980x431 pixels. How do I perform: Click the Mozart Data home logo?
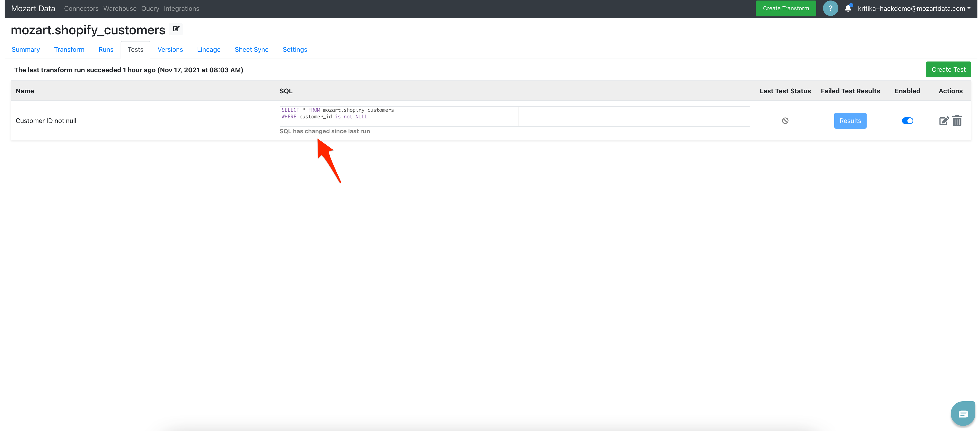tap(33, 8)
